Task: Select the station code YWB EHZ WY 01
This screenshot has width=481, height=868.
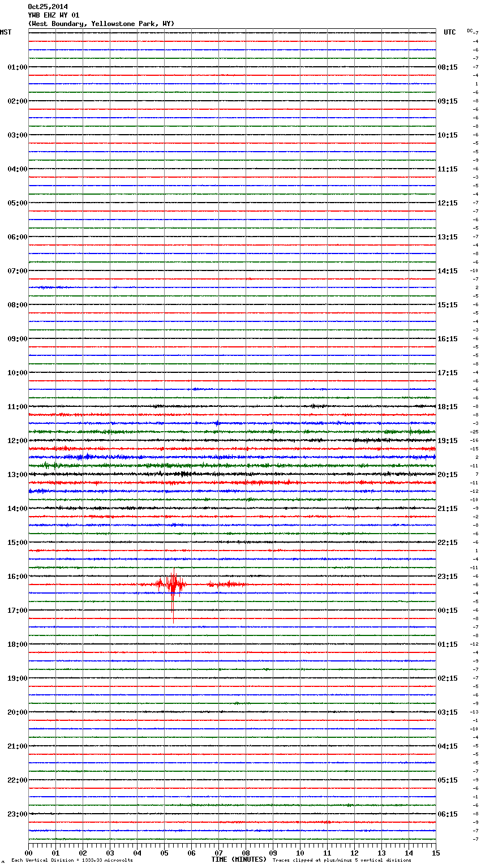Action: pyautogui.click(x=54, y=15)
